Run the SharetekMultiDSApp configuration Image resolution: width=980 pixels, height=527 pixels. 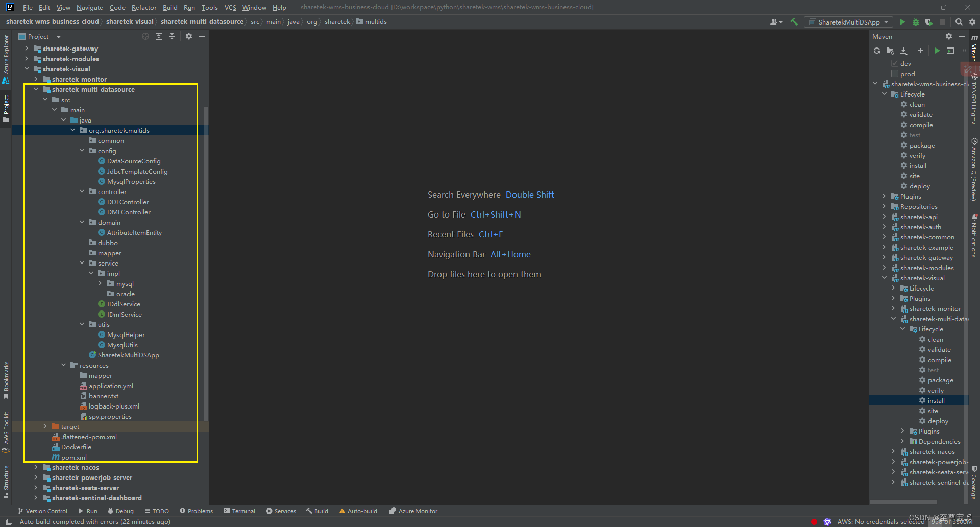902,22
